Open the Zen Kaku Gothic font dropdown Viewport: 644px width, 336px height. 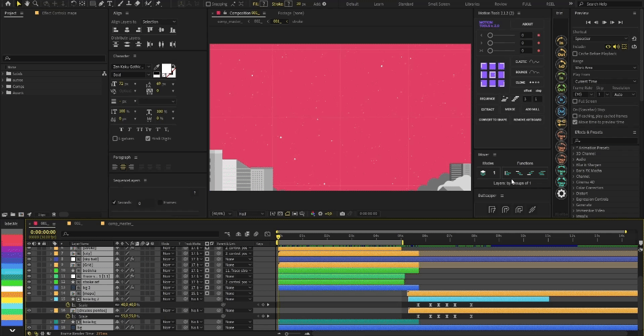[x=132, y=66]
